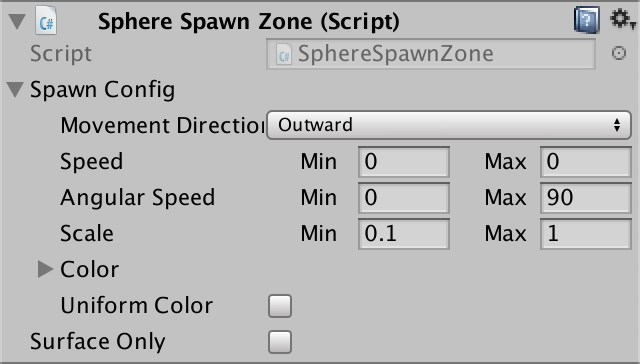Open the script object picker circle

tap(619, 53)
